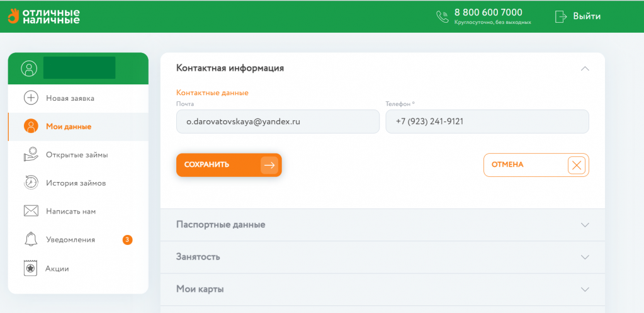The image size is (644, 313).
Task: Select Мои данные menu item
Action: point(78,127)
